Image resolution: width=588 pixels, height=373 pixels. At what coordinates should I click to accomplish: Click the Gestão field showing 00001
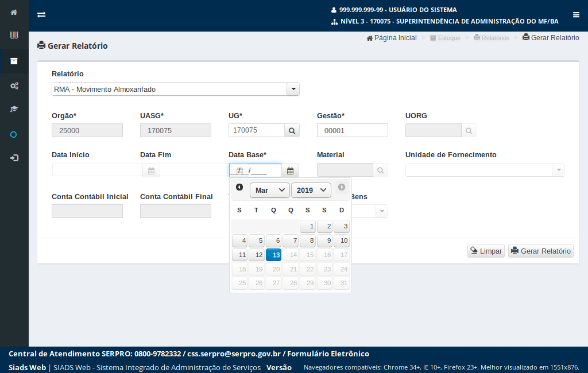(x=353, y=130)
